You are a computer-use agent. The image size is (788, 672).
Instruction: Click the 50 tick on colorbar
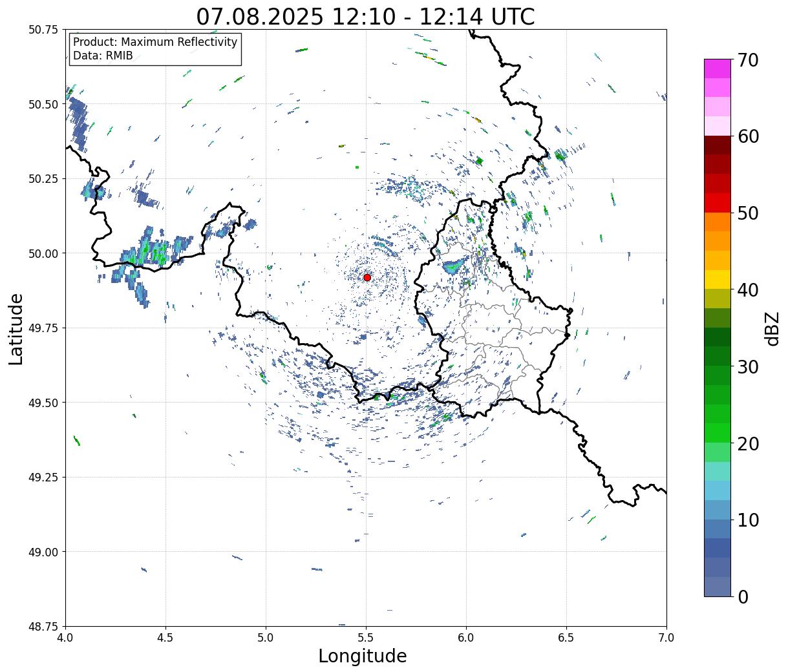(749, 213)
